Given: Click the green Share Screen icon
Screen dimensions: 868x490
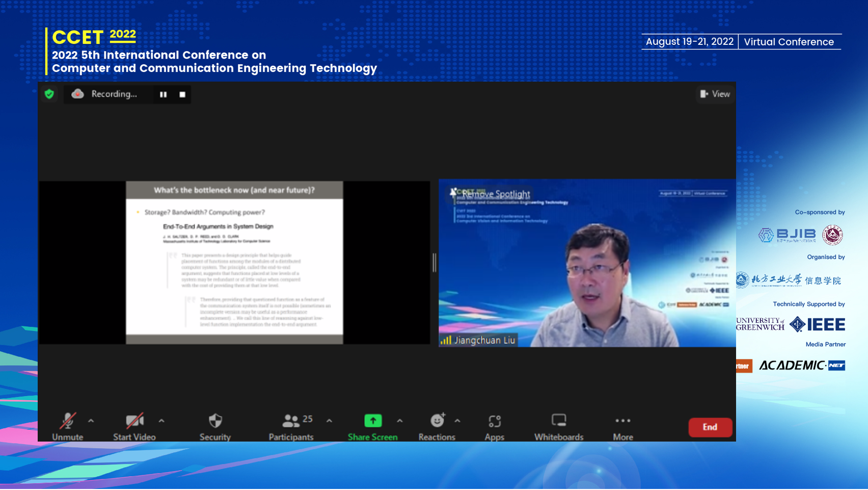Looking at the screenshot, I should click(x=373, y=421).
